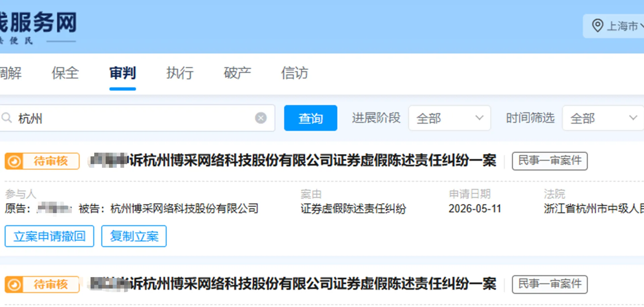
Task: Click the magnifier icon in search box
Action: click(6, 118)
